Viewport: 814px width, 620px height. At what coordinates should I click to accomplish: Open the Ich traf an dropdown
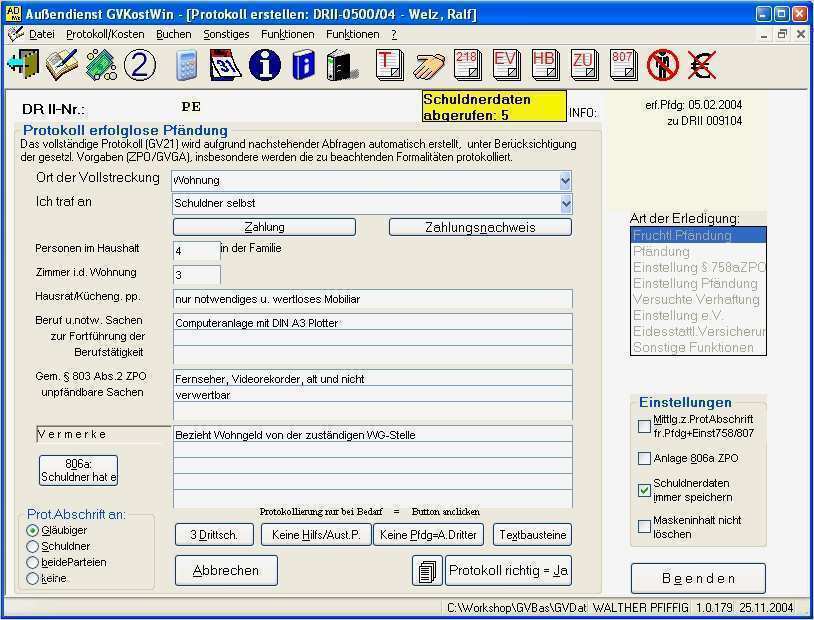[x=565, y=204]
